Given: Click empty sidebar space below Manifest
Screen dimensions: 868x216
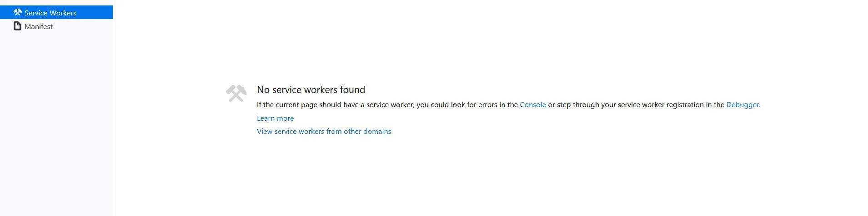Looking at the screenshot, I should pyautogui.click(x=56, y=123).
